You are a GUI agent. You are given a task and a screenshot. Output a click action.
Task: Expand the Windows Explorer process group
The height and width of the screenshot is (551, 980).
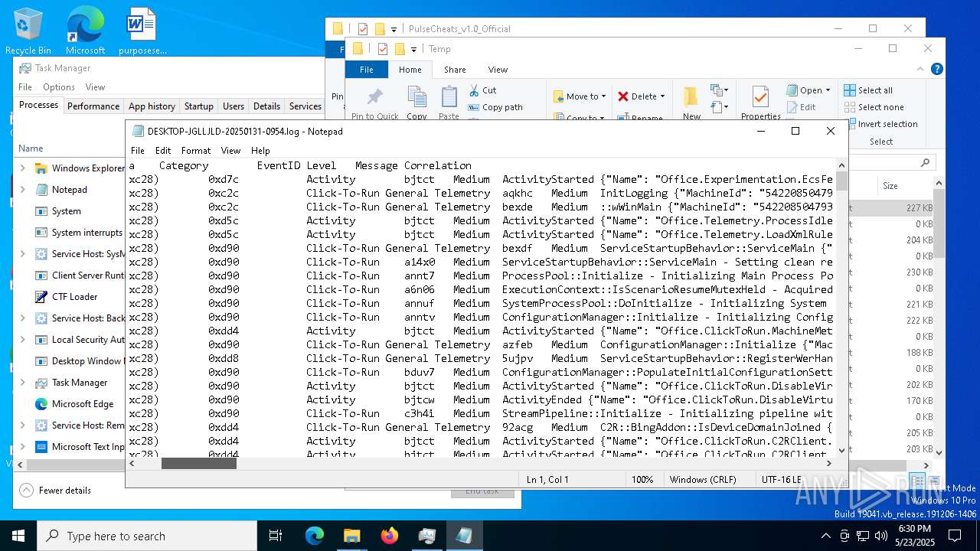click(22, 168)
